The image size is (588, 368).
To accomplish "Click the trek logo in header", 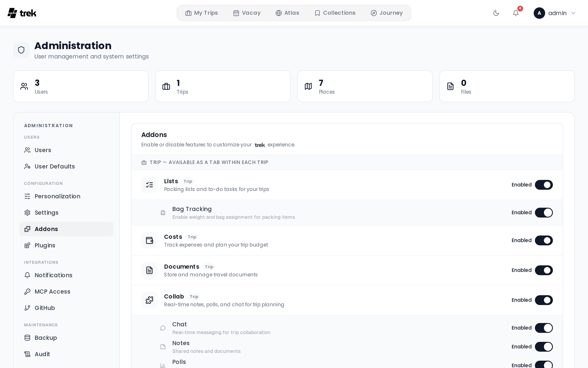I will pos(22,13).
